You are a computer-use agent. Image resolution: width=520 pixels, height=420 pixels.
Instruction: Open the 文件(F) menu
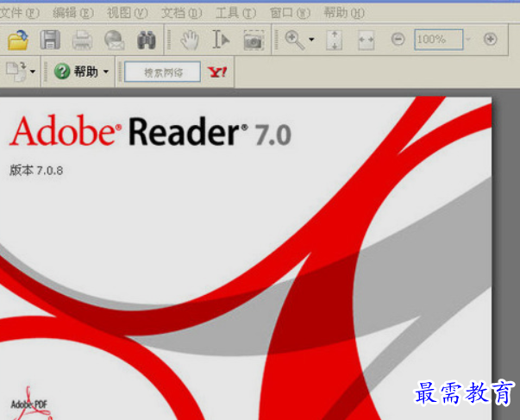19,13
